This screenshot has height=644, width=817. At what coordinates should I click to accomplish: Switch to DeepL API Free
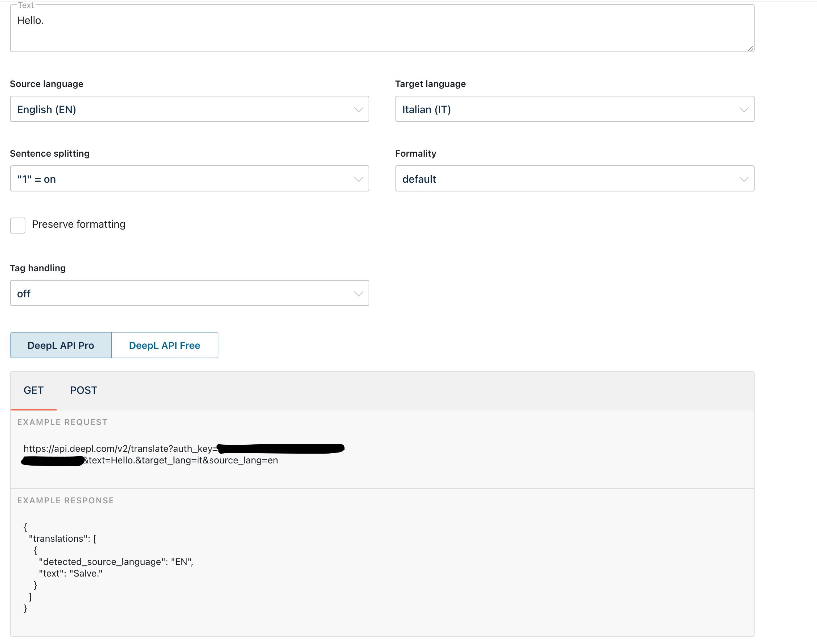(164, 345)
